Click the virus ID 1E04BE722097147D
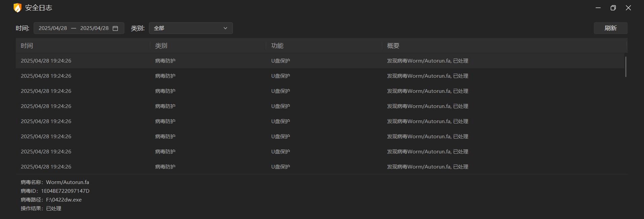The height and width of the screenshot is (219, 644). point(65,191)
